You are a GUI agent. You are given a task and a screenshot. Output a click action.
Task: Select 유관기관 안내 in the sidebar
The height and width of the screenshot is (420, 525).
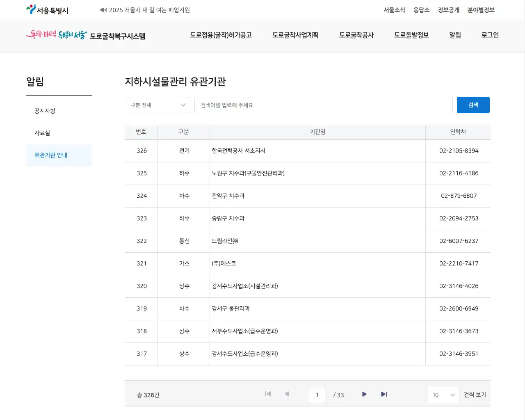point(51,155)
